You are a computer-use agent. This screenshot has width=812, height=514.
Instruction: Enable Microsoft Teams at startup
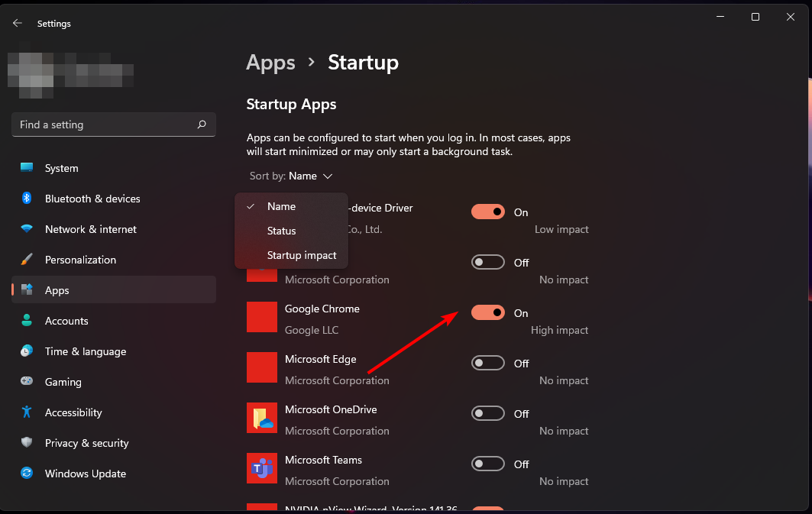[x=488, y=464]
